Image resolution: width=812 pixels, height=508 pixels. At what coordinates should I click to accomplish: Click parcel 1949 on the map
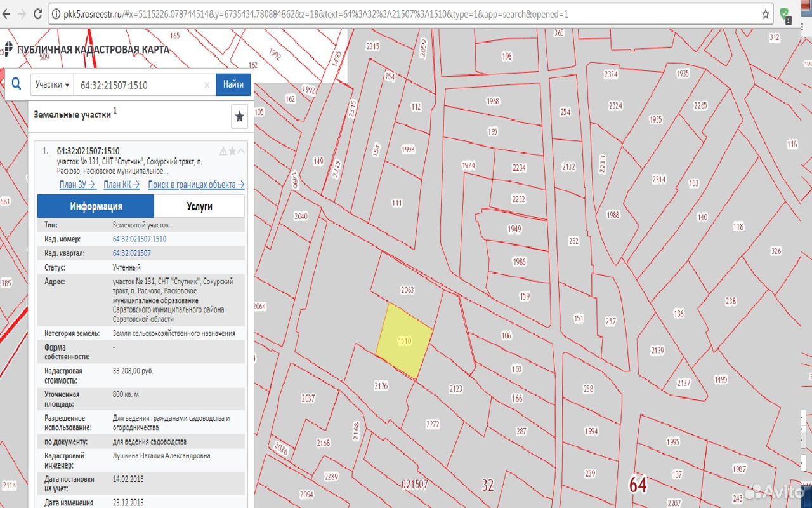pyautogui.click(x=514, y=229)
